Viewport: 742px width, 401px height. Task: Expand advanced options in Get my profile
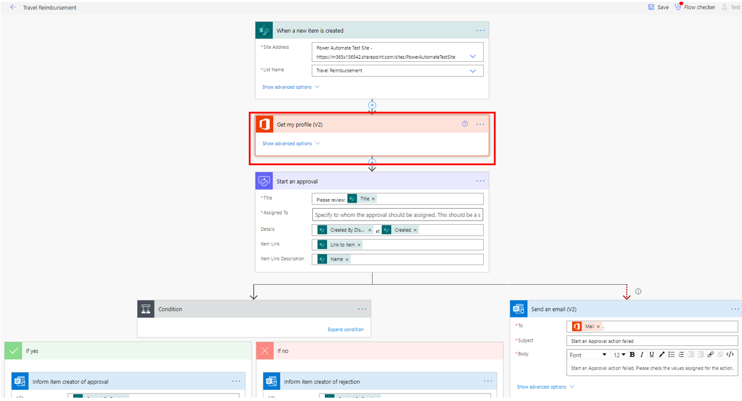click(291, 143)
